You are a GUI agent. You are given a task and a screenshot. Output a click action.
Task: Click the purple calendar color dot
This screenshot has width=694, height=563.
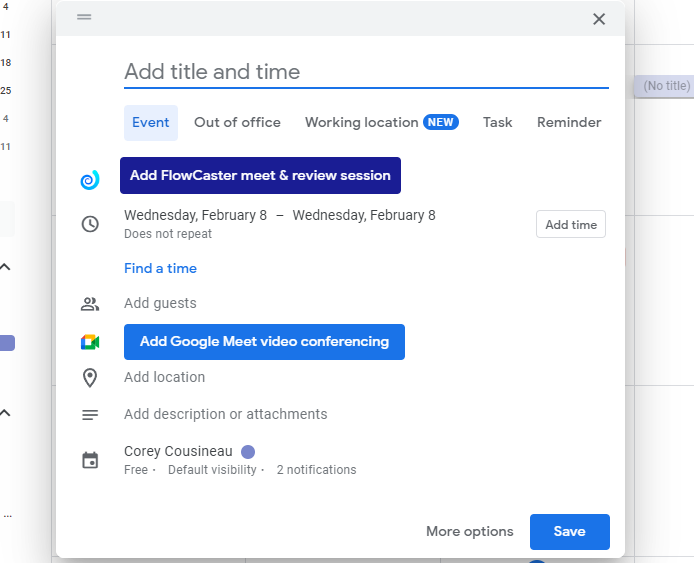click(248, 452)
